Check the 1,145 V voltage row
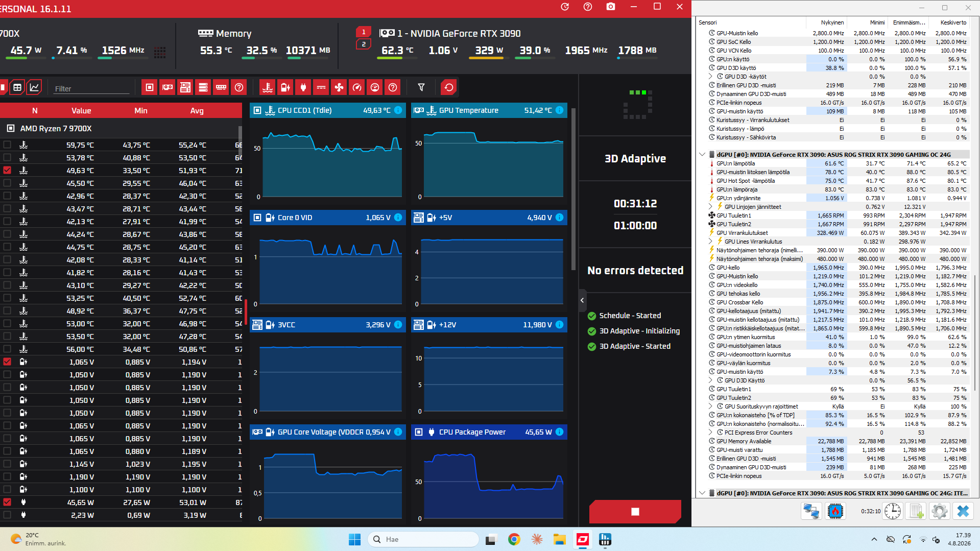980x551 pixels. click(x=7, y=464)
